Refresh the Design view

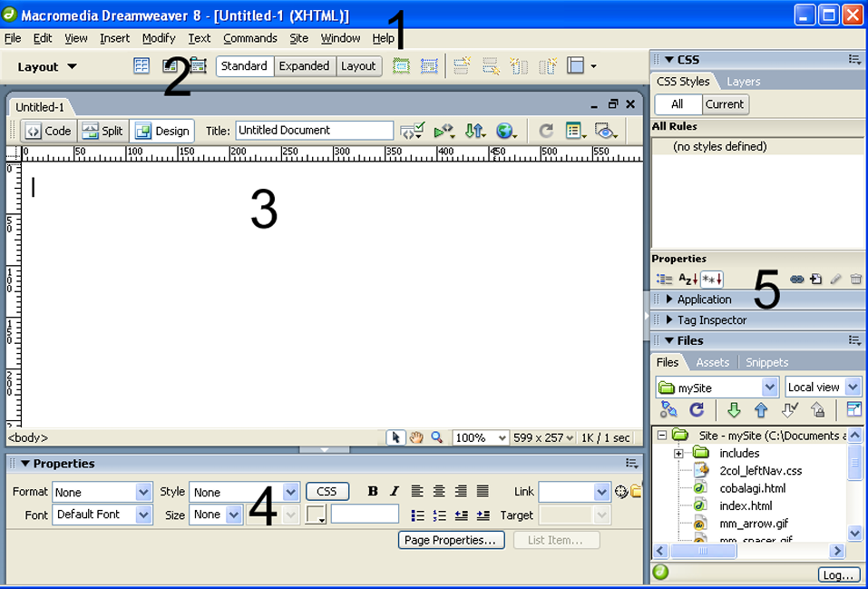546,131
